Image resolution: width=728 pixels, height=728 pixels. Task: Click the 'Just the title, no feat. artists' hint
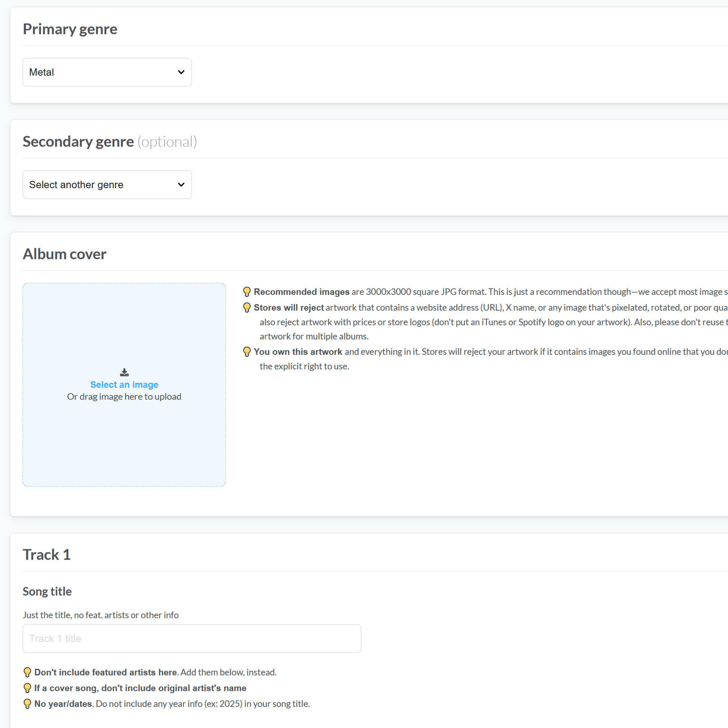(101, 615)
